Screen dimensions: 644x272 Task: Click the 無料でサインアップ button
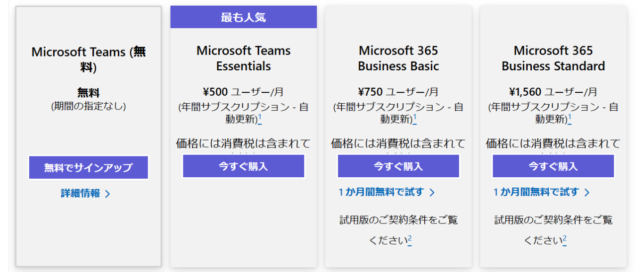(x=88, y=167)
